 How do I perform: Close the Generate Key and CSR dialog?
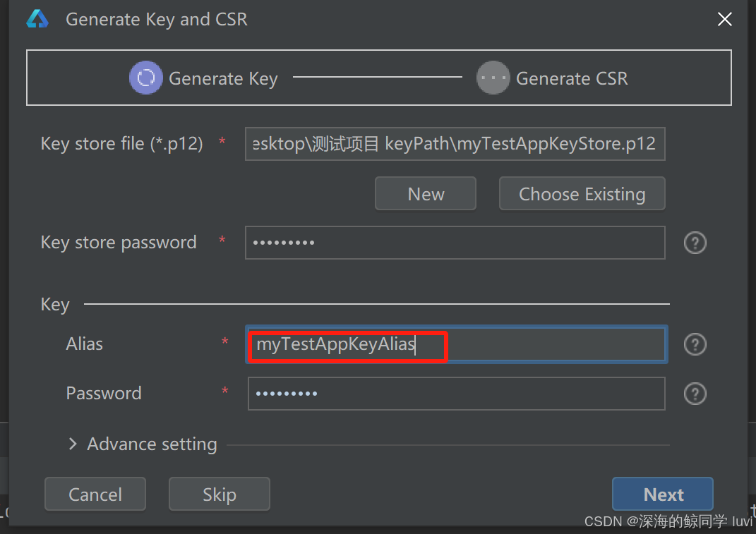pyautogui.click(x=724, y=19)
